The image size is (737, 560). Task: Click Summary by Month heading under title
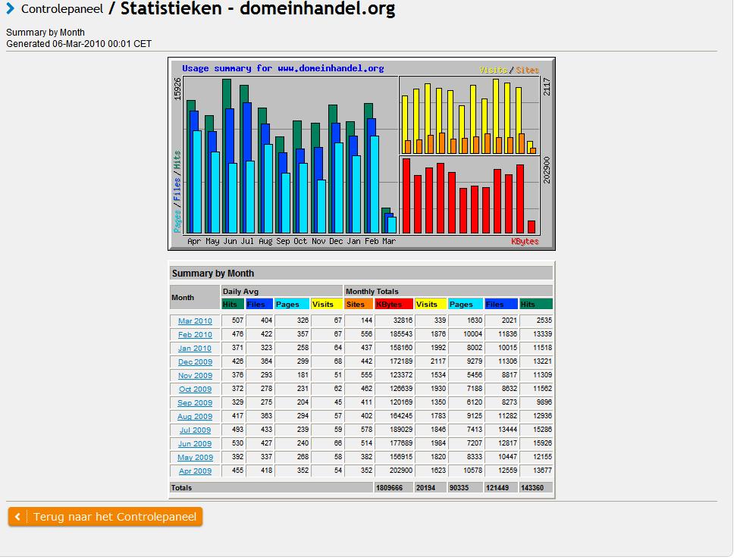pyautogui.click(x=45, y=33)
